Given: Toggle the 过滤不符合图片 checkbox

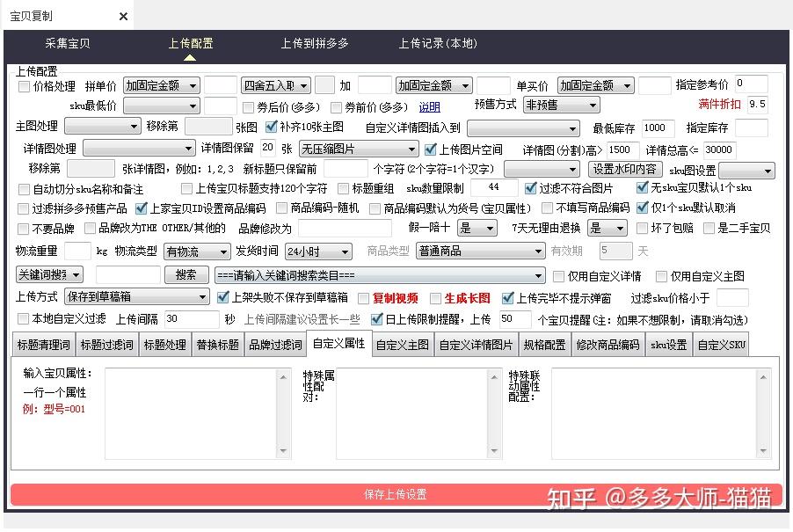Looking at the screenshot, I should (x=531, y=188).
